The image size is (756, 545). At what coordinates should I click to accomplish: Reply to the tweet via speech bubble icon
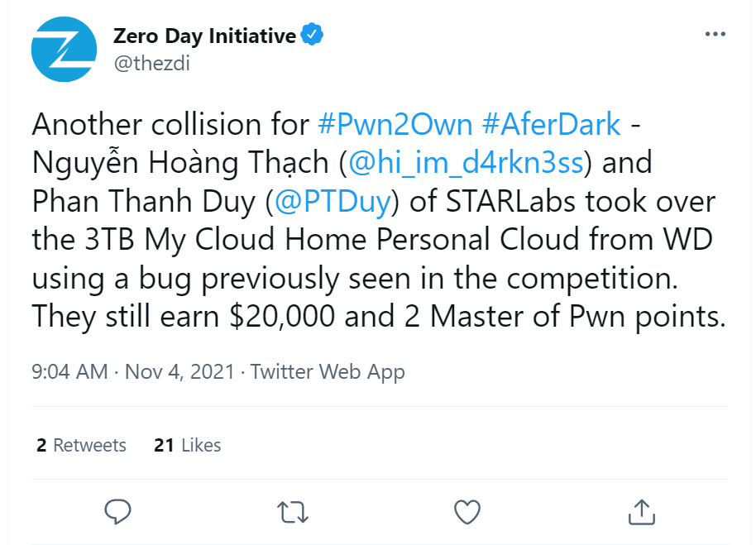117,512
